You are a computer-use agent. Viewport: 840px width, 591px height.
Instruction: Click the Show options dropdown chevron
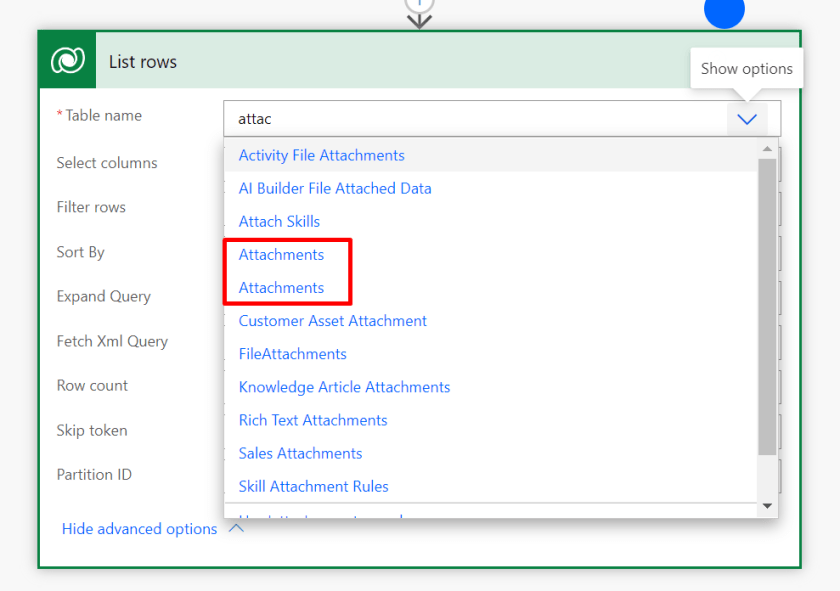(x=747, y=119)
